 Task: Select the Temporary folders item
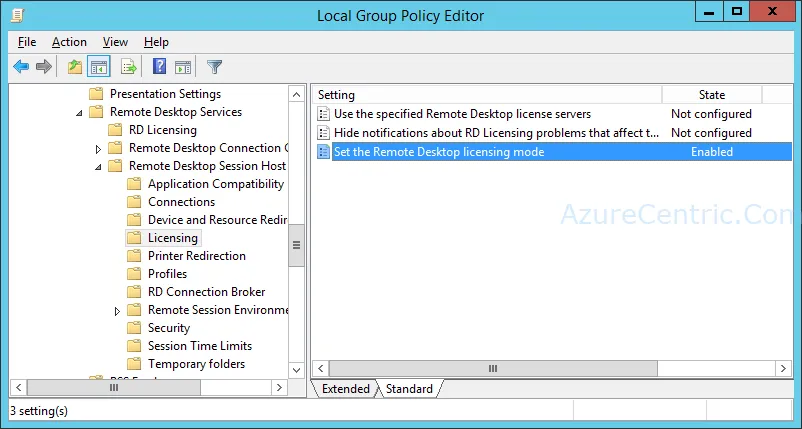pyautogui.click(x=196, y=364)
